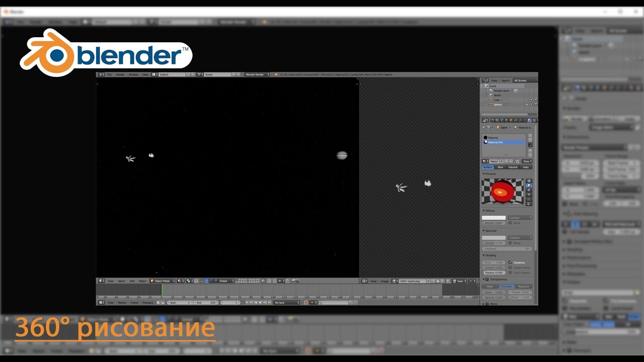Viewport: 644px width, 362px height.
Task: Enable the Mirror panel checkbox
Action: [x=487, y=304]
